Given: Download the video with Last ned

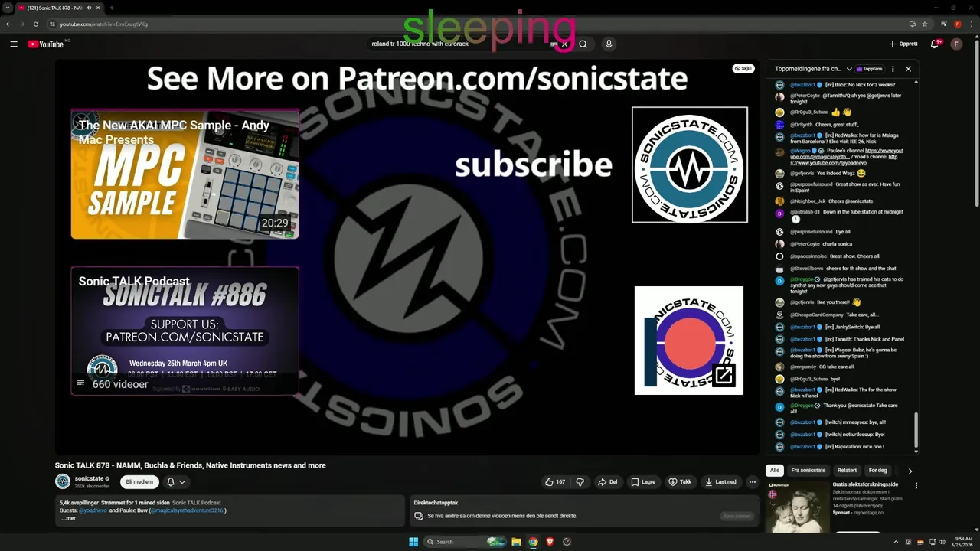Looking at the screenshot, I should [720, 482].
